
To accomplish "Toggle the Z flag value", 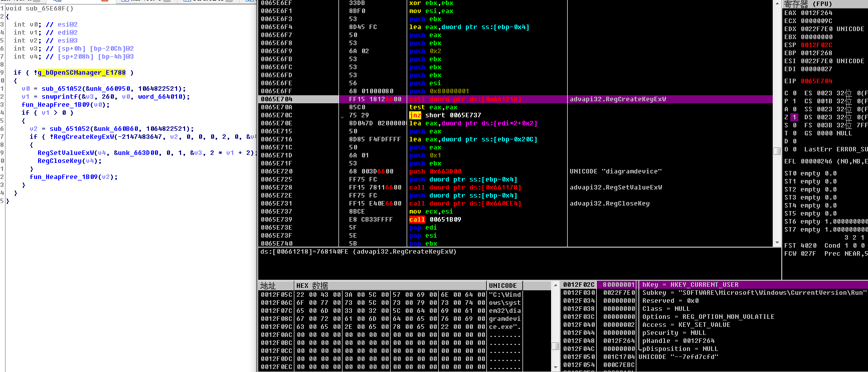I will click(x=794, y=117).
